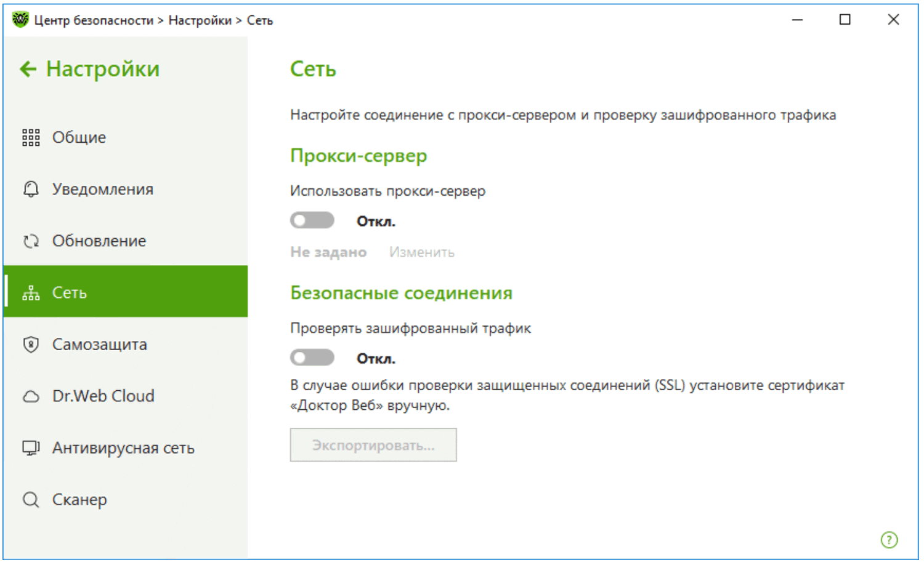
Task: Click the grid icon beside Общие
Action: coord(31,137)
